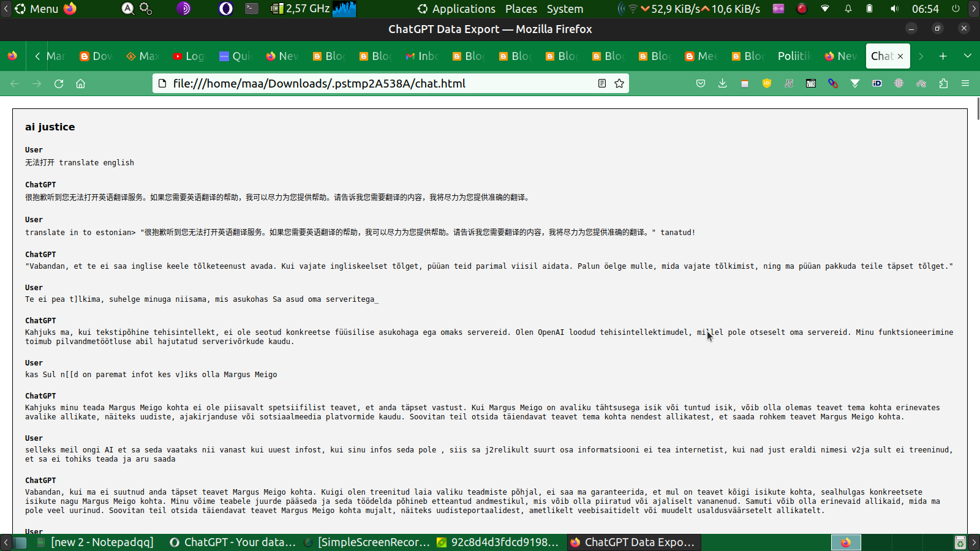Viewport: 980px width, 551px height.
Task: Open the Firefox hamburger application menu
Action: pyautogui.click(x=965, y=83)
